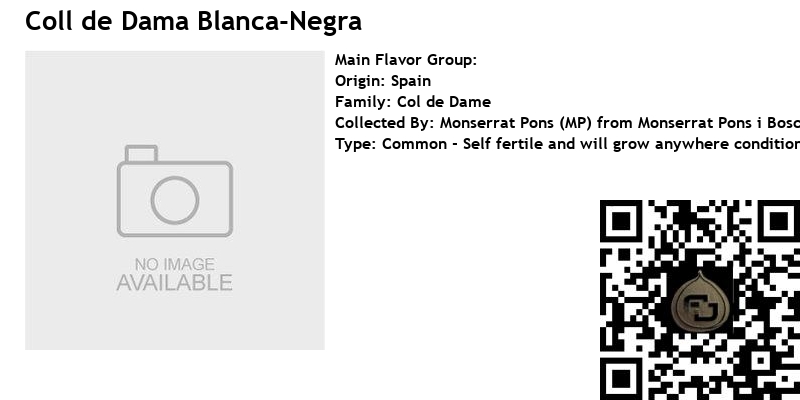Click the word Common in the Type line

coord(414,144)
